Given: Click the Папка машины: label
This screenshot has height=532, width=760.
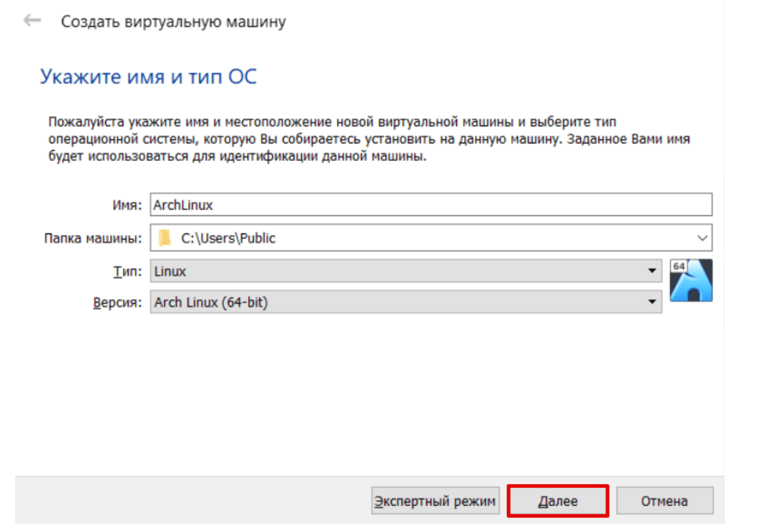Looking at the screenshot, I should 94,238.
